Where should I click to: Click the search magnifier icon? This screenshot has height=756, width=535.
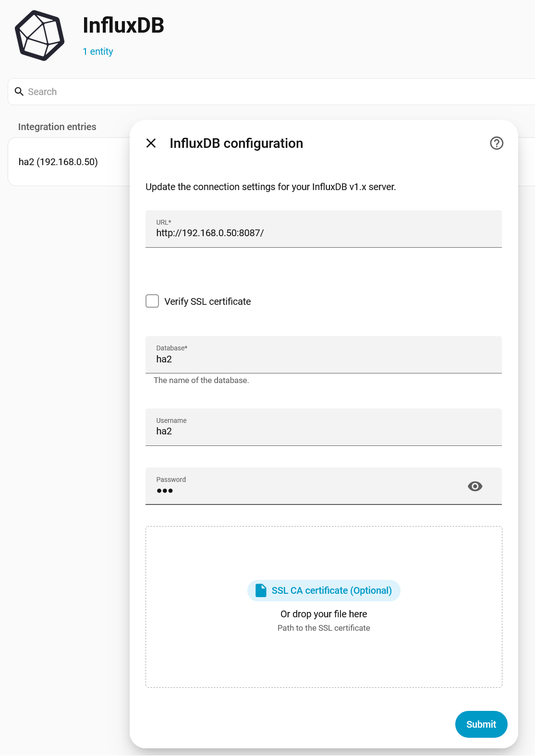coord(19,91)
